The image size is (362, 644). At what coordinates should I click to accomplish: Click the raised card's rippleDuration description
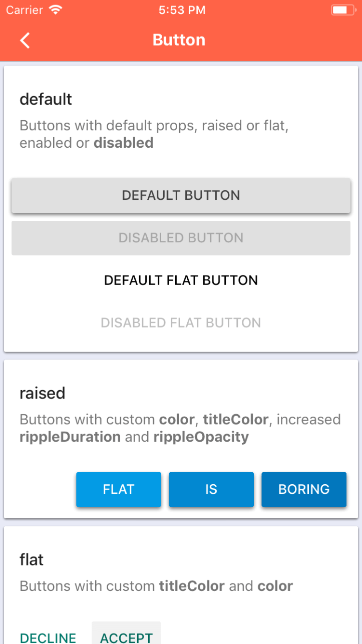tap(71, 437)
